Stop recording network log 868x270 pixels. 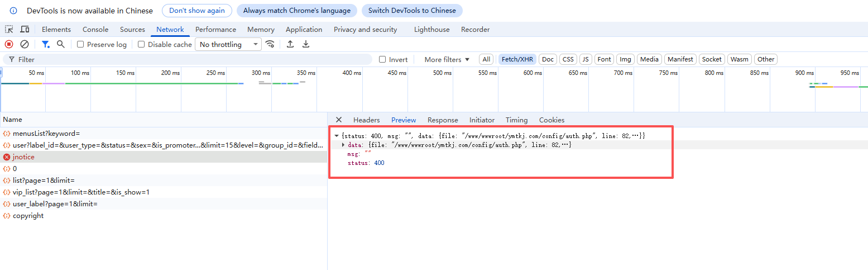9,44
